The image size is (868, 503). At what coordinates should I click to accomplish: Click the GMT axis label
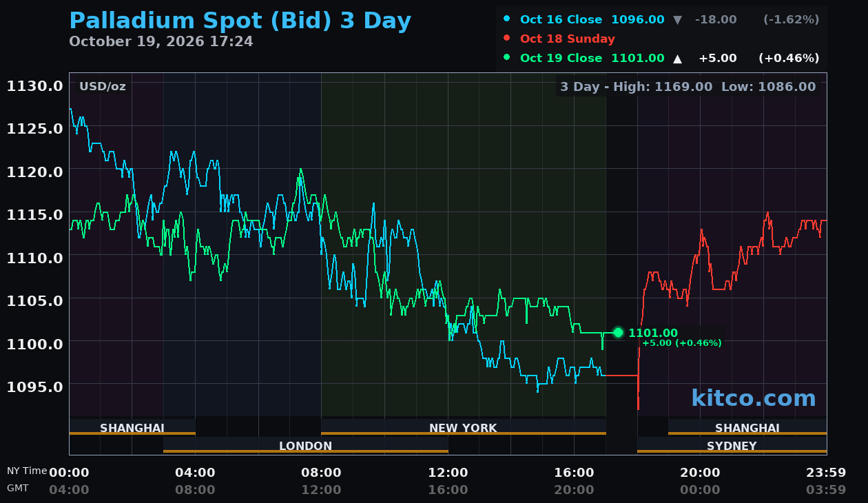[18, 488]
